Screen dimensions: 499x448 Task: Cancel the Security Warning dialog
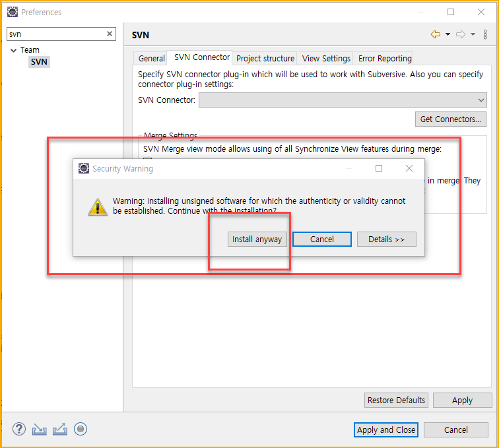pyautogui.click(x=322, y=240)
